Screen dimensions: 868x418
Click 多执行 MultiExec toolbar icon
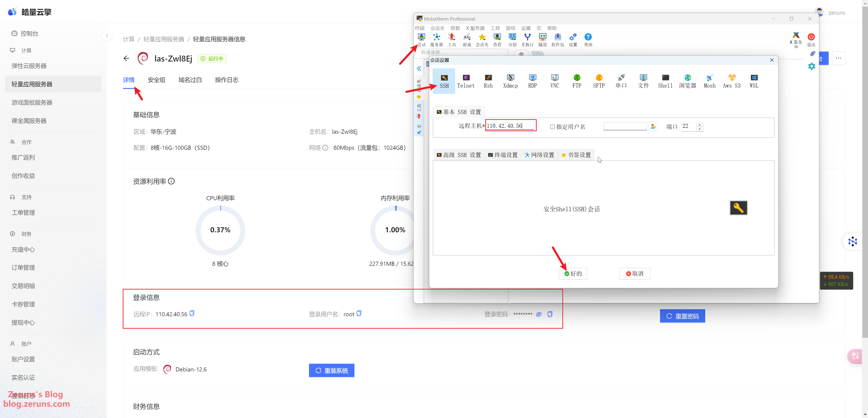(527, 40)
